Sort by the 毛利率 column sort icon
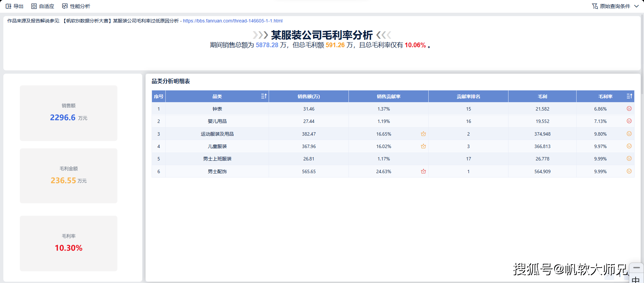The image size is (644, 283). coord(629,96)
